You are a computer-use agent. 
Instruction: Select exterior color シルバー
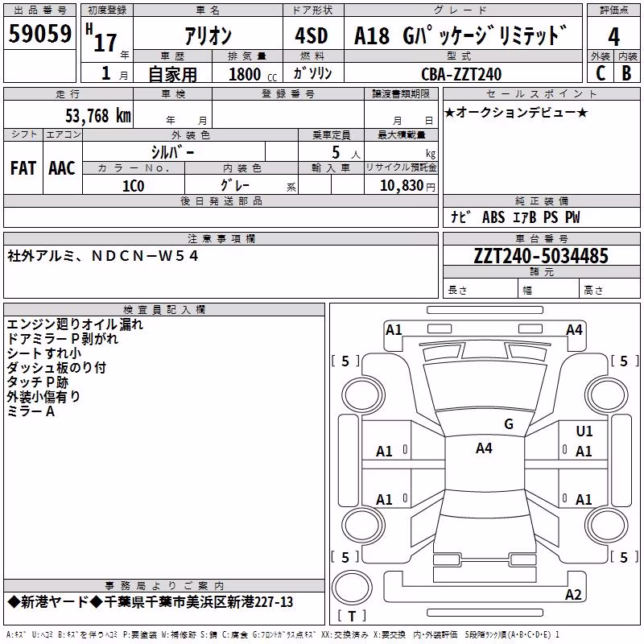172,152
